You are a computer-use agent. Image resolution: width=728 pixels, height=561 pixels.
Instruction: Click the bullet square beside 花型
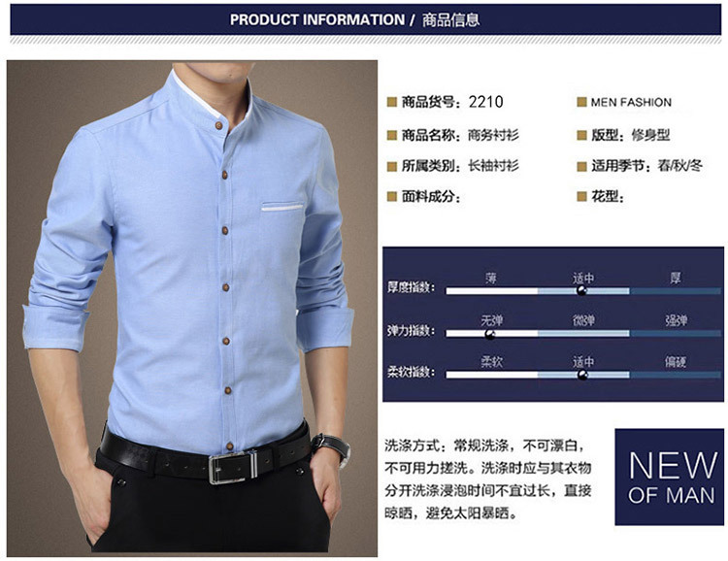tap(581, 197)
